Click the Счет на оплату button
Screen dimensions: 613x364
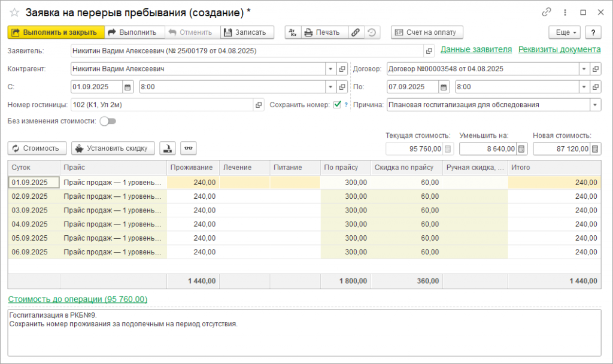(x=427, y=32)
